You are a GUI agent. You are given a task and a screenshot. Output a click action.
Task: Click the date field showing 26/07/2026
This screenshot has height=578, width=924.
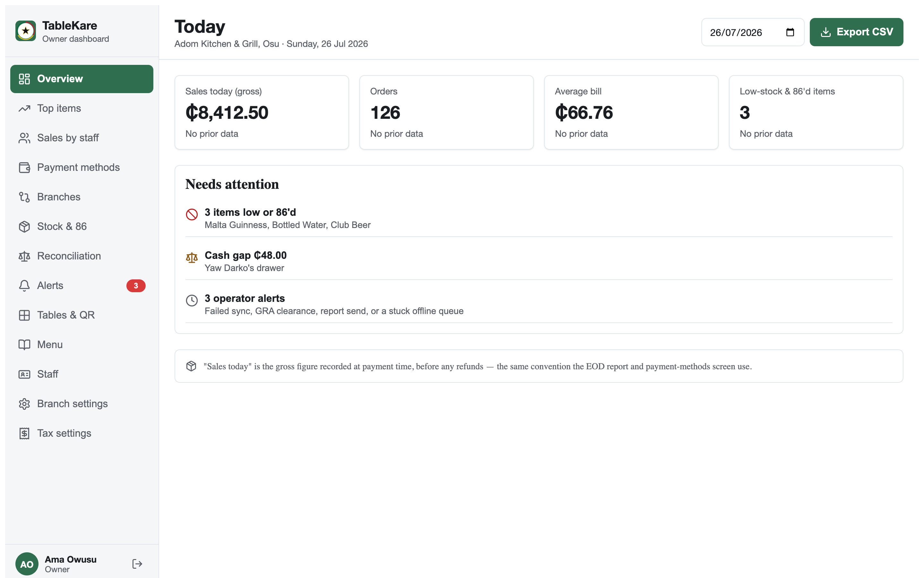point(753,32)
